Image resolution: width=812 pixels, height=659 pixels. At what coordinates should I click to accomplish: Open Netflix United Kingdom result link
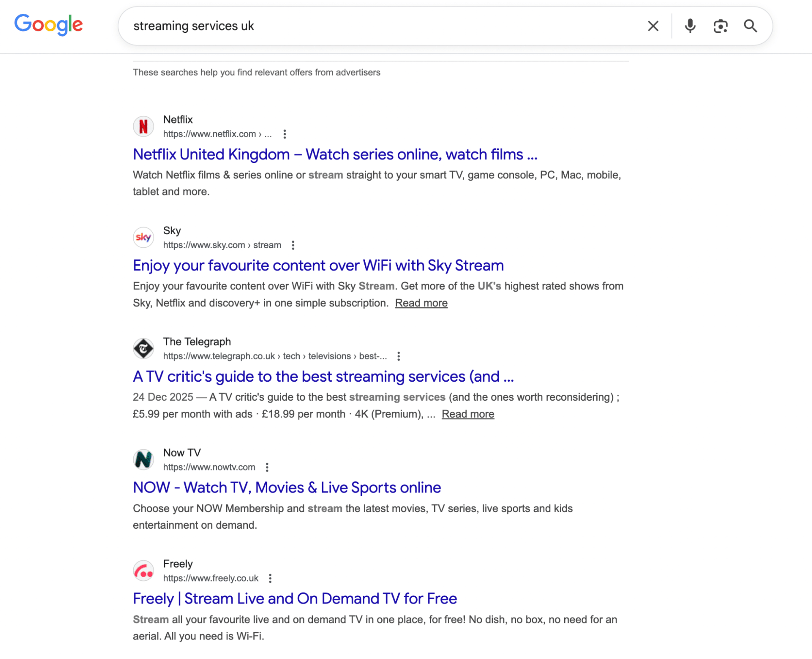click(x=335, y=155)
